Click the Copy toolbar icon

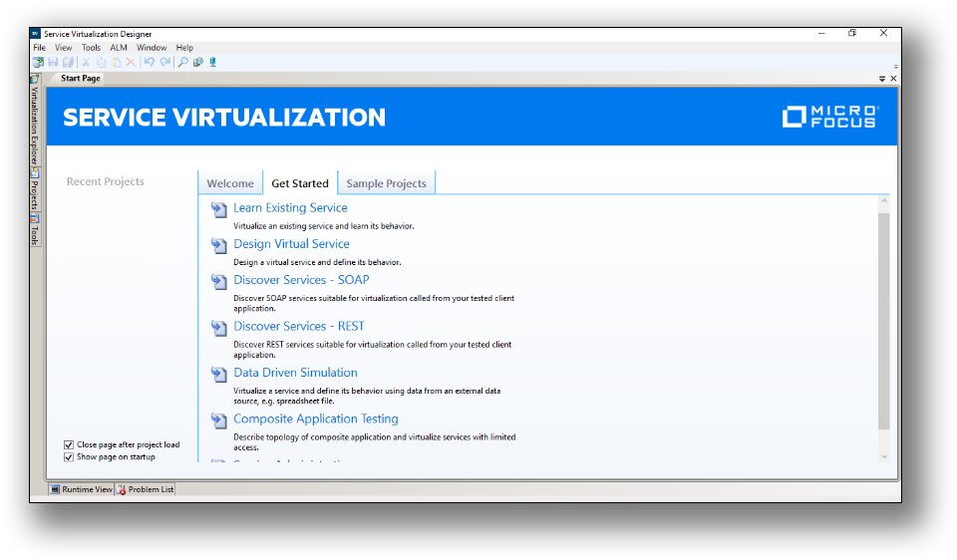tap(102, 62)
